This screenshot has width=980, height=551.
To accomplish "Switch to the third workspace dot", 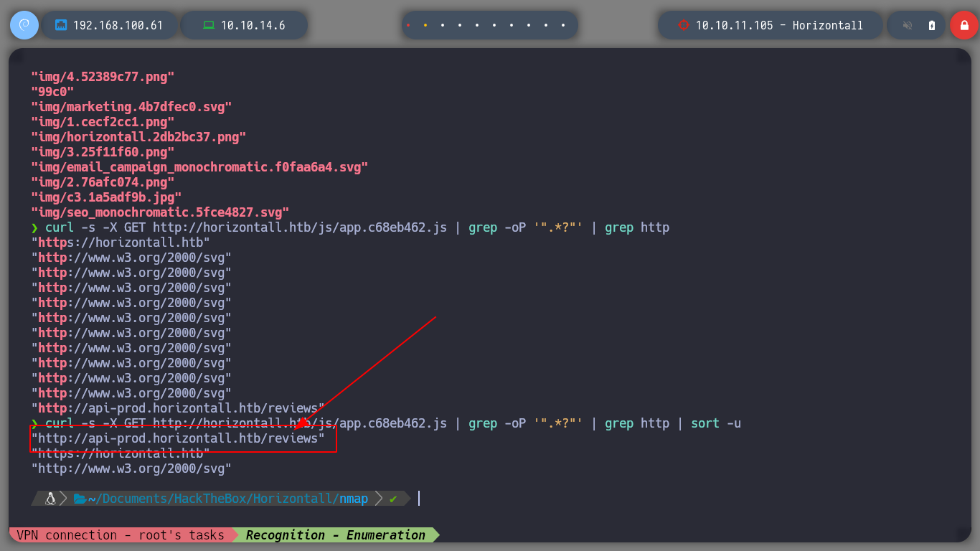I will 443,25.
